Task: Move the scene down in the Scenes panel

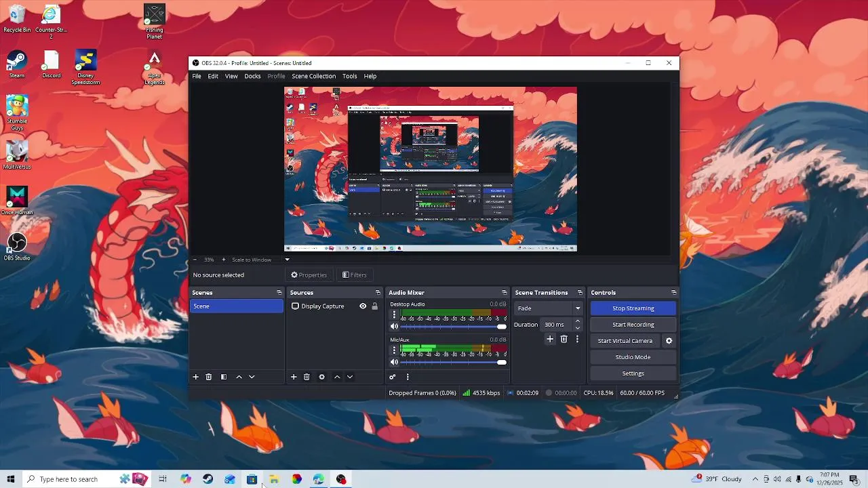Action: click(252, 377)
